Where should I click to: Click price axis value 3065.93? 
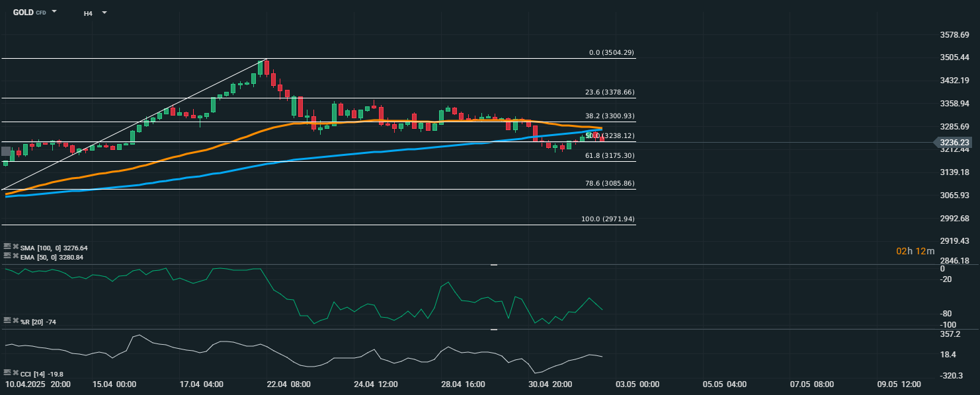[x=954, y=196]
